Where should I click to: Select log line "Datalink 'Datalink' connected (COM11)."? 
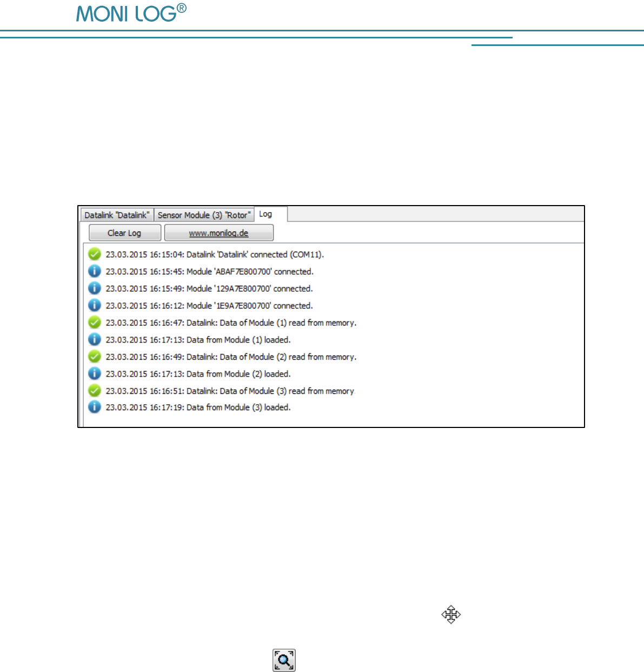(215, 254)
